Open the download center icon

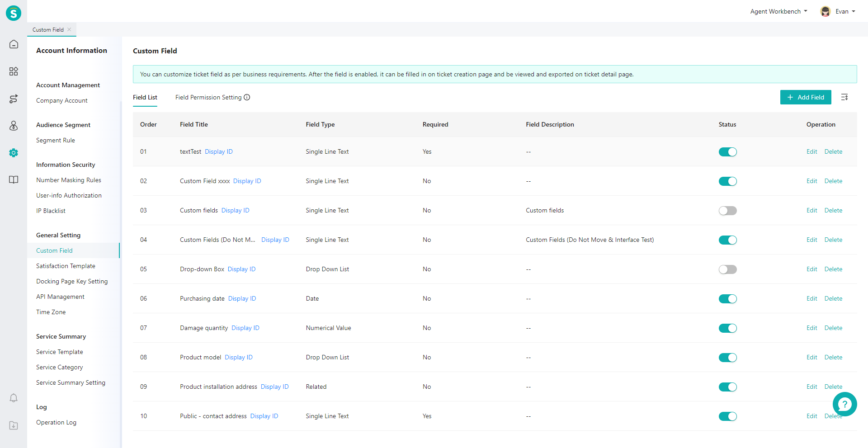point(14,425)
